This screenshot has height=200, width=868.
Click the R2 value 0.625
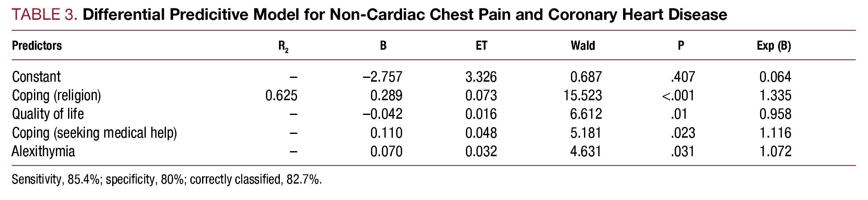(x=281, y=96)
